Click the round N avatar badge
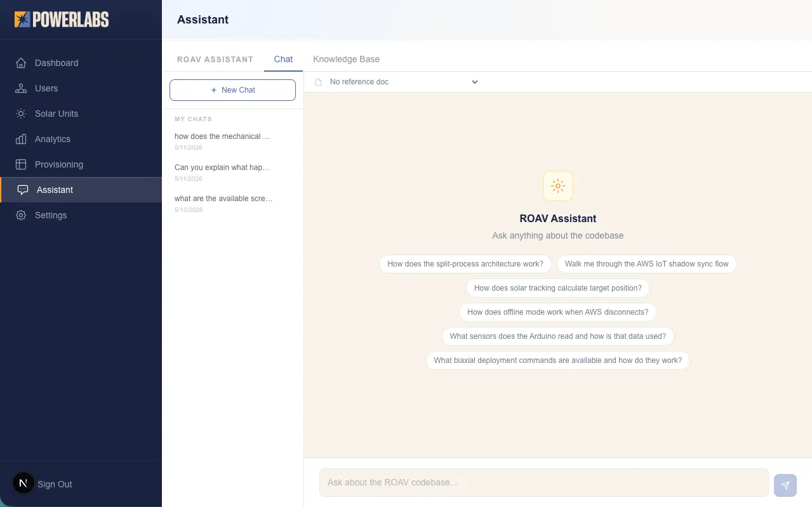This screenshot has height=507, width=812. [x=23, y=484]
